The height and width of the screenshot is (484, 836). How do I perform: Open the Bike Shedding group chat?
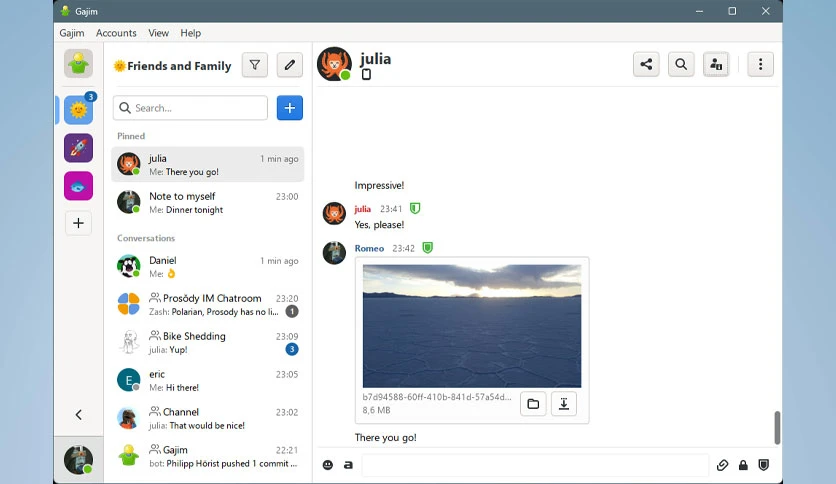click(208, 342)
